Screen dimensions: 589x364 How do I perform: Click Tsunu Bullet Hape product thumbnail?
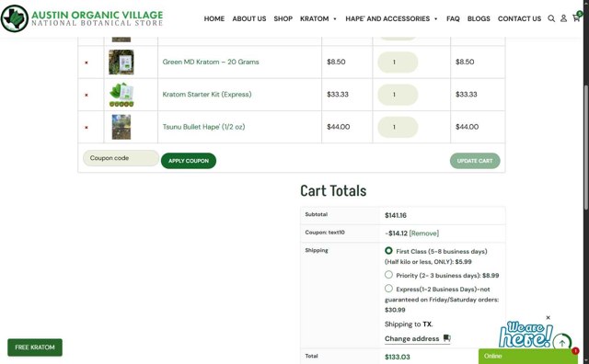121,127
